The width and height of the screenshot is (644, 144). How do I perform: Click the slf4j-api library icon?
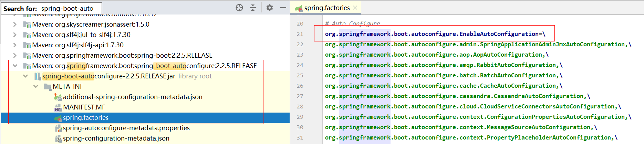point(27,45)
